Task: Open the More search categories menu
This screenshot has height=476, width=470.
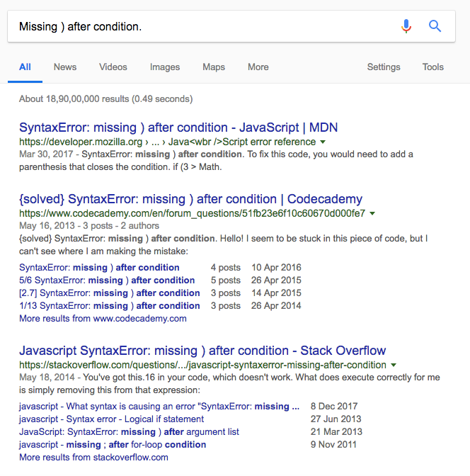Action: pyautogui.click(x=258, y=67)
